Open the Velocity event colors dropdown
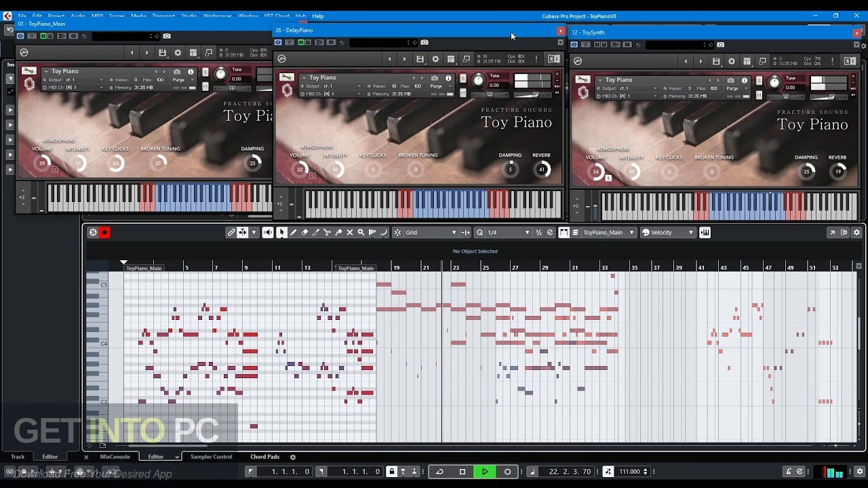This screenshot has width=868, height=488. (668, 232)
